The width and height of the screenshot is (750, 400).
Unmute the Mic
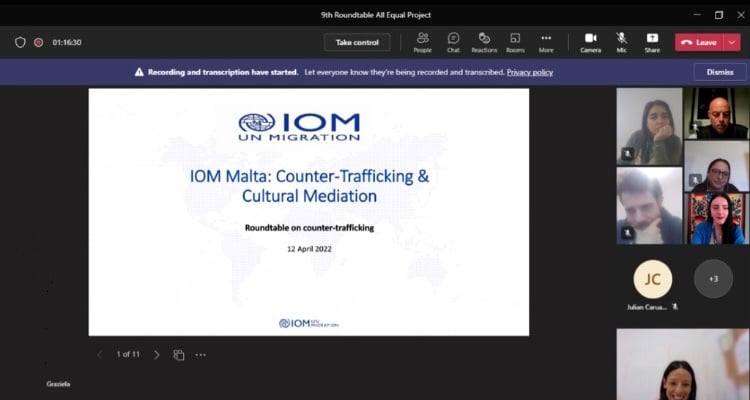click(x=621, y=42)
